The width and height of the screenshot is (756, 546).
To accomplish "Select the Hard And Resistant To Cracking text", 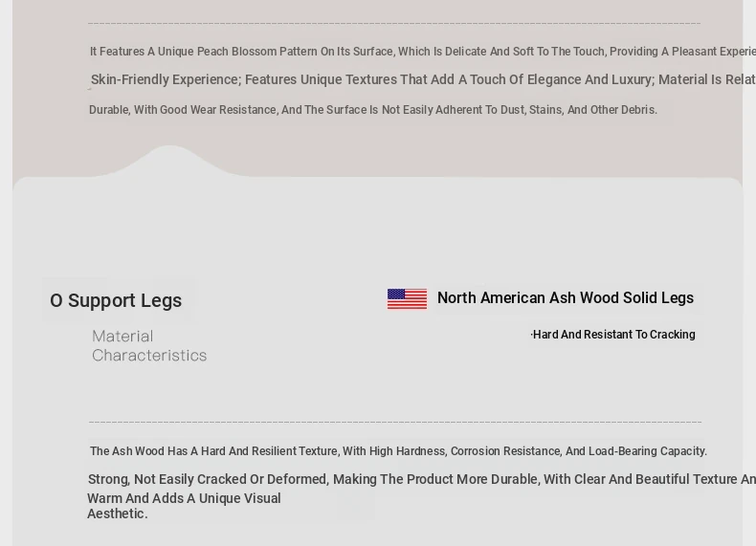I will click(x=613, y=335).
